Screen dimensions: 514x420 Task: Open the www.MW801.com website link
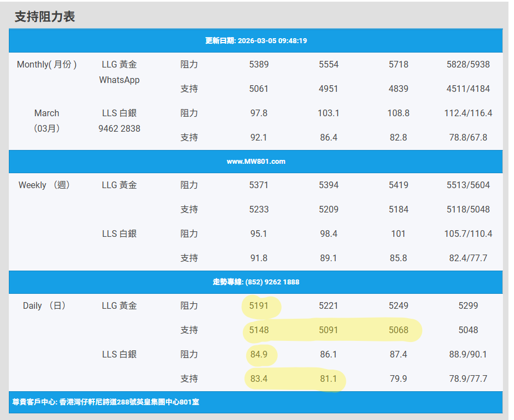(256, 162)
